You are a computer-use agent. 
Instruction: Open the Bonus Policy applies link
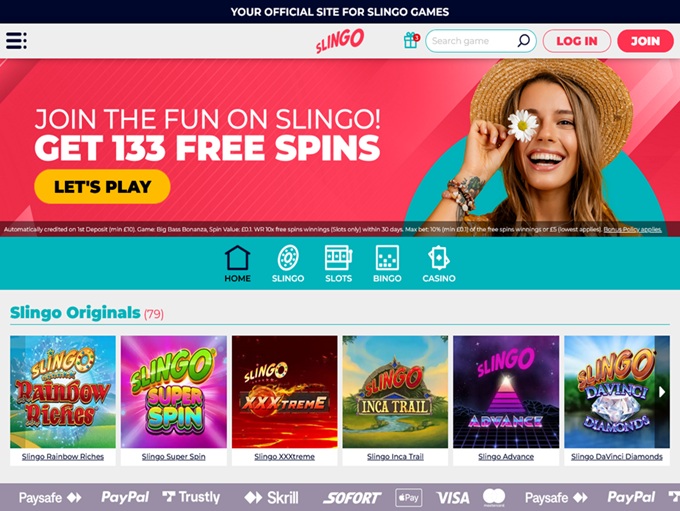(x=632, y=229)
